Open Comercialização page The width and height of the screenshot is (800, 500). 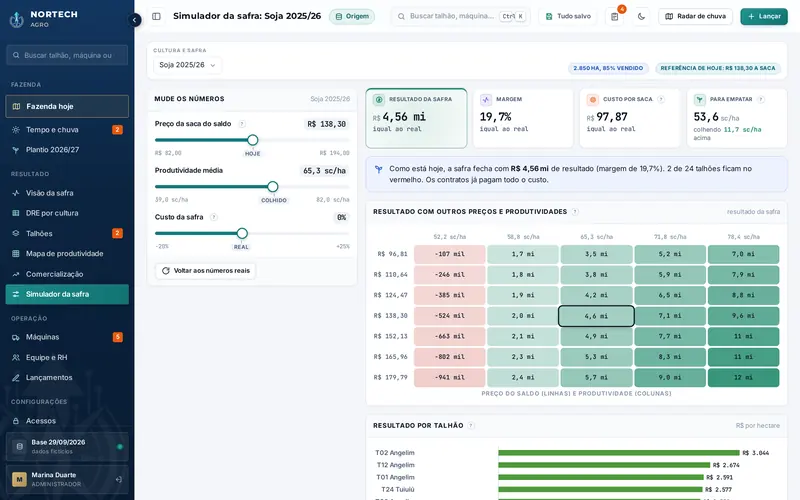click(67, 274)
